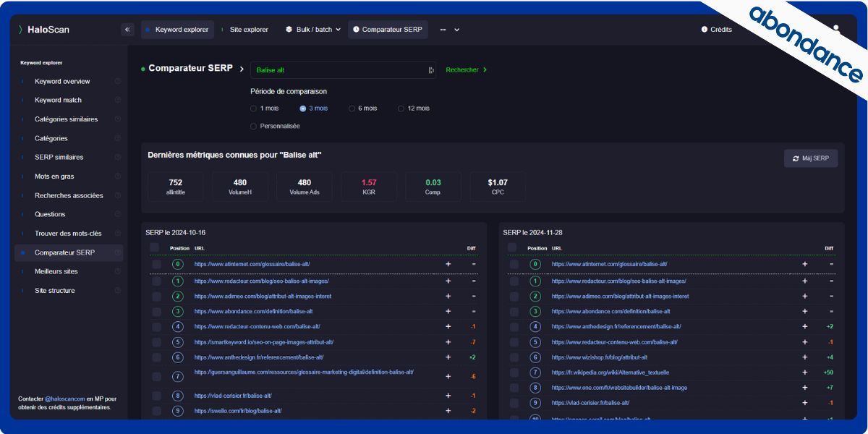Screen dimensions: 868x434
Task: Click the $1.07 CPC metric card
Action: [x=498, y=186]
